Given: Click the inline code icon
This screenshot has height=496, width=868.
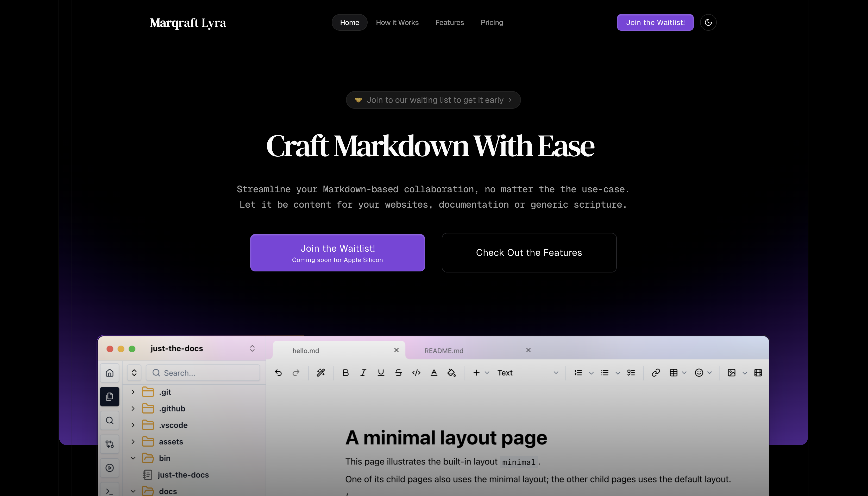Looking at the screenshot, I should tap(416, 373).
